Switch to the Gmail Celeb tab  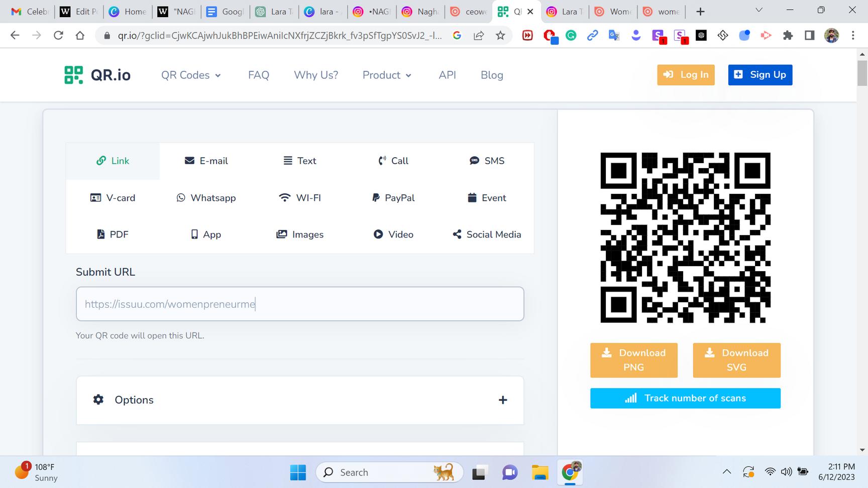pyautogui.click(x=29, y=11)
